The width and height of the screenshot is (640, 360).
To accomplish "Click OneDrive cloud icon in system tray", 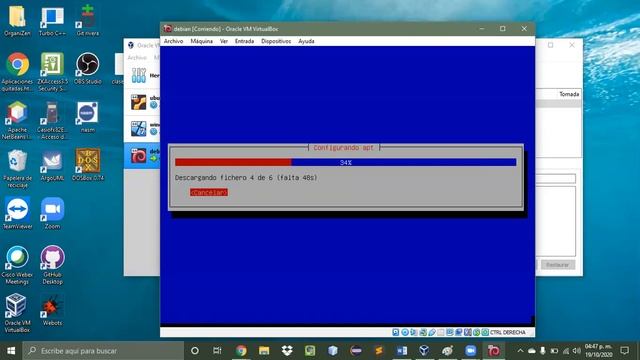I will tap(531, 351).
